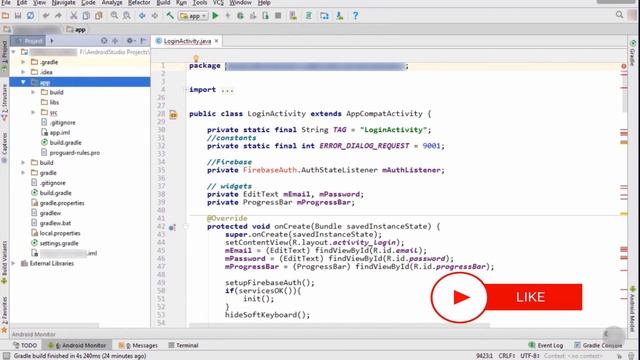
Task: Click the CRLF line separator in the status bar
Action: click(x=507, y=356)
